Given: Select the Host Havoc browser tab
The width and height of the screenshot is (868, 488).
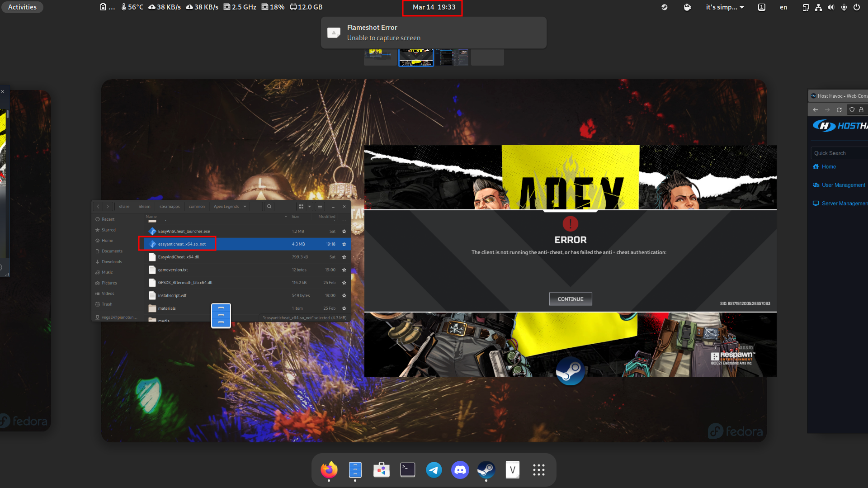Looking at the screenshot, I should 840,96.
